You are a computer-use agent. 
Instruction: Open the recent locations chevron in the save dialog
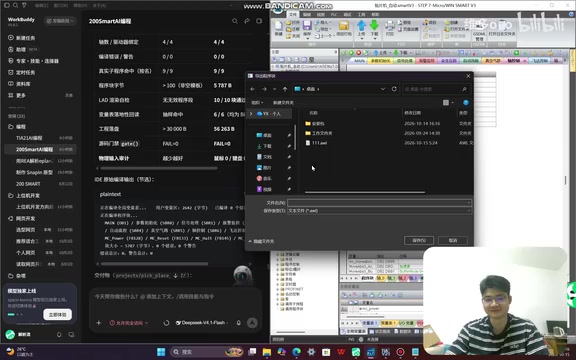click(274, 89)
